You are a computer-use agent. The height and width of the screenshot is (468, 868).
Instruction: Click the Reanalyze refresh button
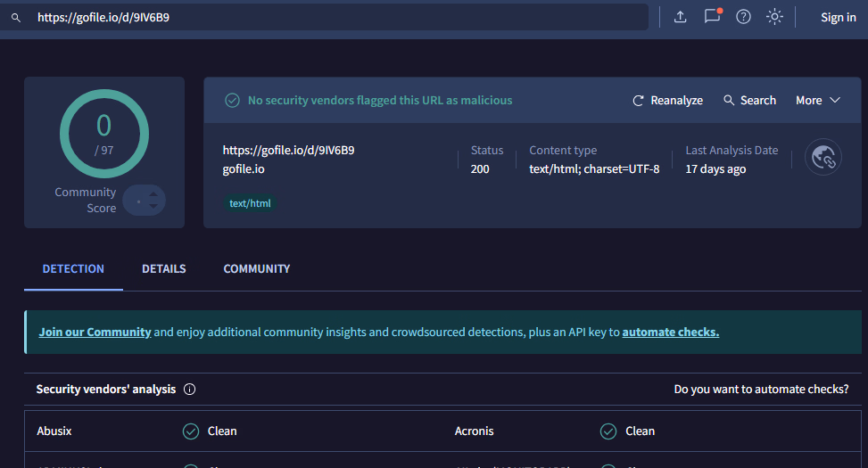[667, 101]
